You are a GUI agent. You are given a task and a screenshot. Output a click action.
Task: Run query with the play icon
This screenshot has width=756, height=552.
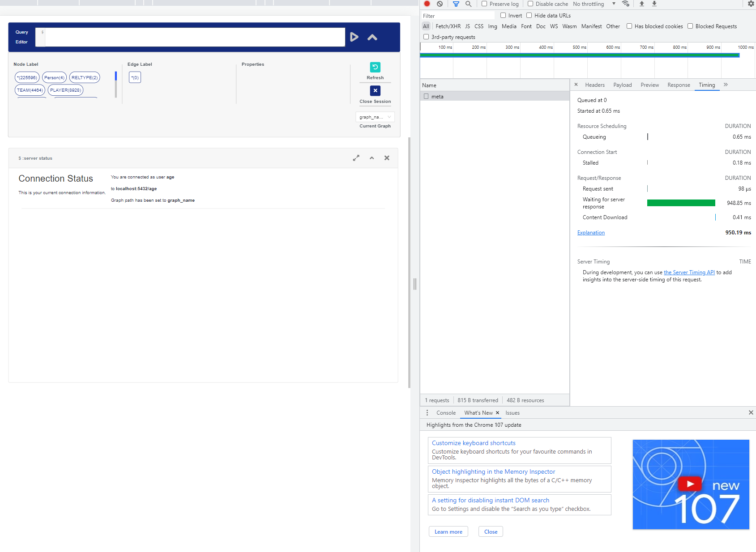(354, 37)
